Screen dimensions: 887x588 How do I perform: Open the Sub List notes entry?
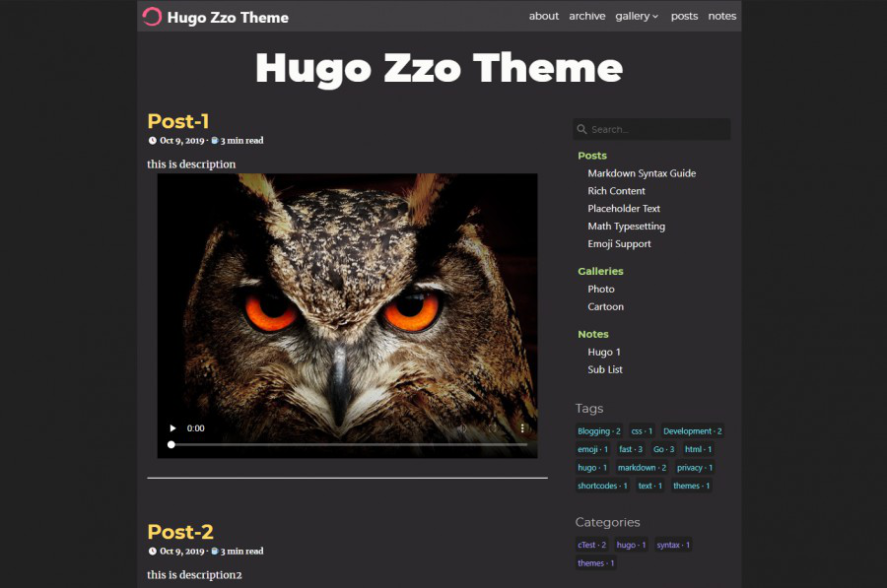[605, 370]
